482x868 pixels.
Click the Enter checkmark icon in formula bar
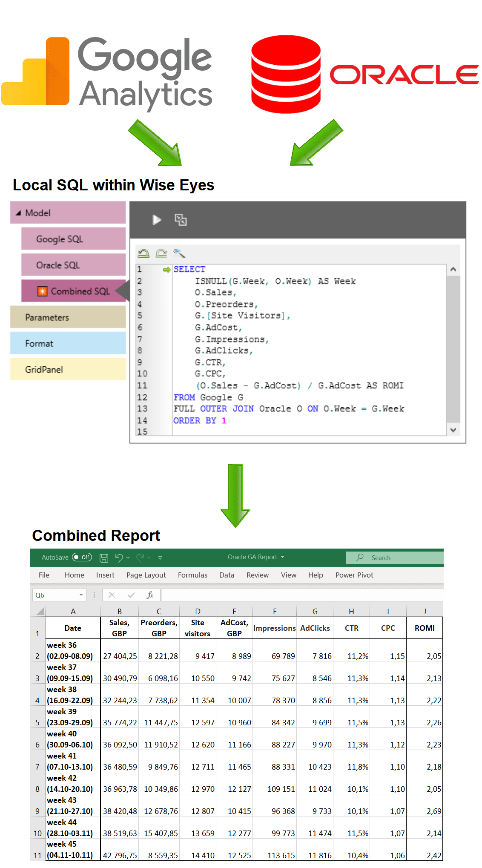131,595
